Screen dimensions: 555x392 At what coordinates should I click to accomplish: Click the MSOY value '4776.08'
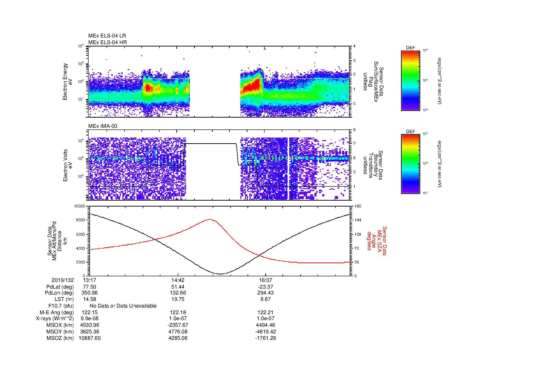(x=178, y=332)
